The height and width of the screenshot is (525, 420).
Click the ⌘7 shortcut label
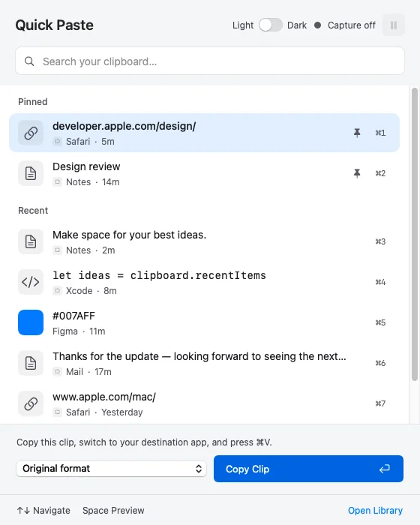coord(380,403)
